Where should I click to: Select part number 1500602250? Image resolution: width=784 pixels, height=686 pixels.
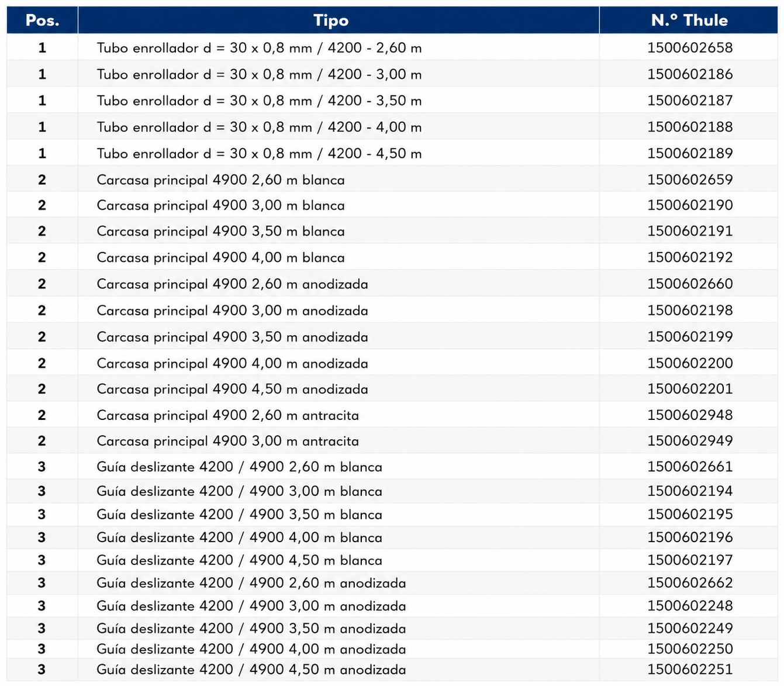coord(690,649)
